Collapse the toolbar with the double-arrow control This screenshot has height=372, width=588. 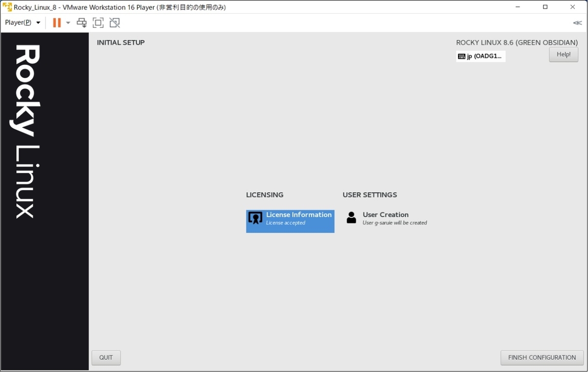(577, 23)
